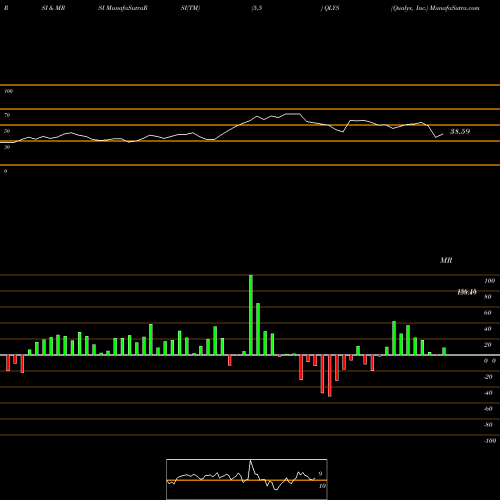Click the MR axis label 60
The width and height of the screenshot is (500, 500).
tap(487, 313)
